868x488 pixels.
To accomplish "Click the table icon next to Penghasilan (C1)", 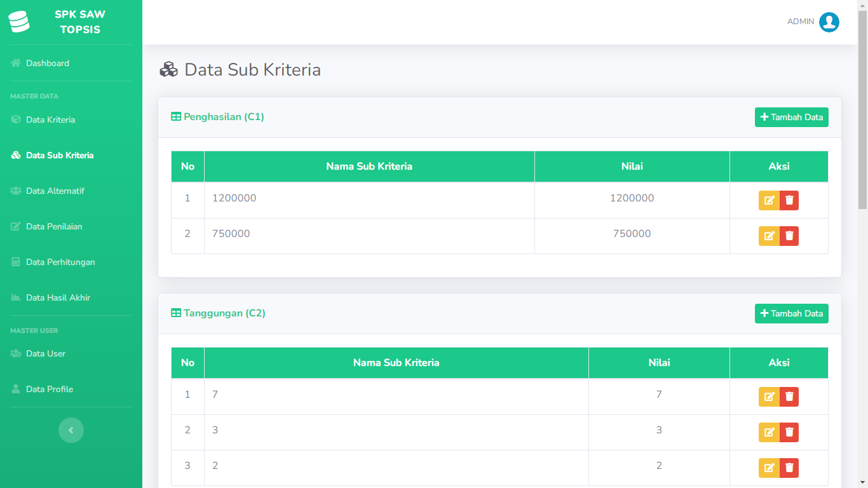I will (176, 117).
